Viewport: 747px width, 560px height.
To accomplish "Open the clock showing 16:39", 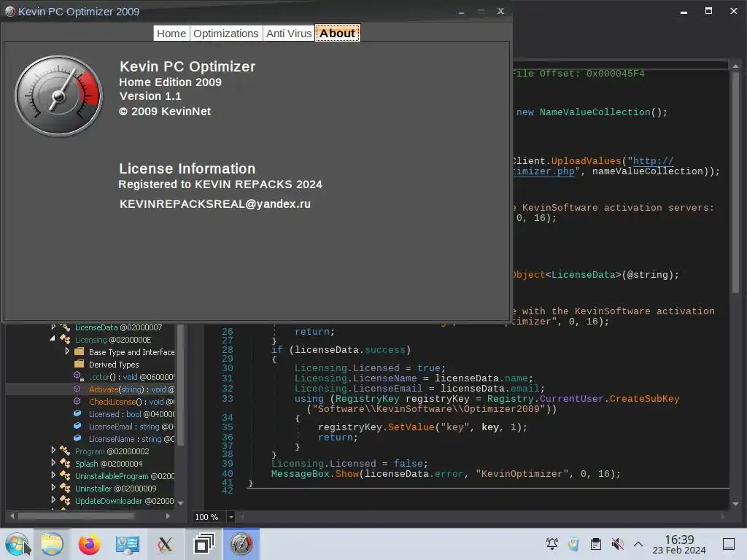I will pyautogui.click(x=679, y=544).
